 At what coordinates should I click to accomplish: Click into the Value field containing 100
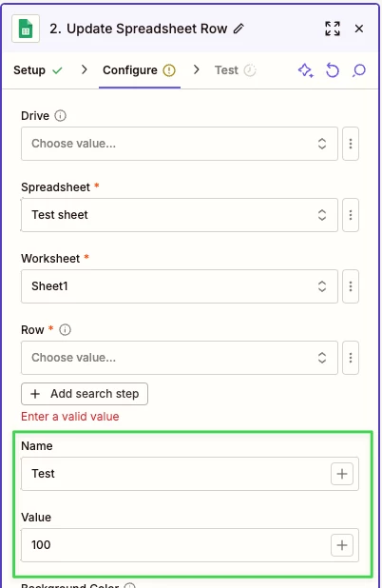point(176,545)
